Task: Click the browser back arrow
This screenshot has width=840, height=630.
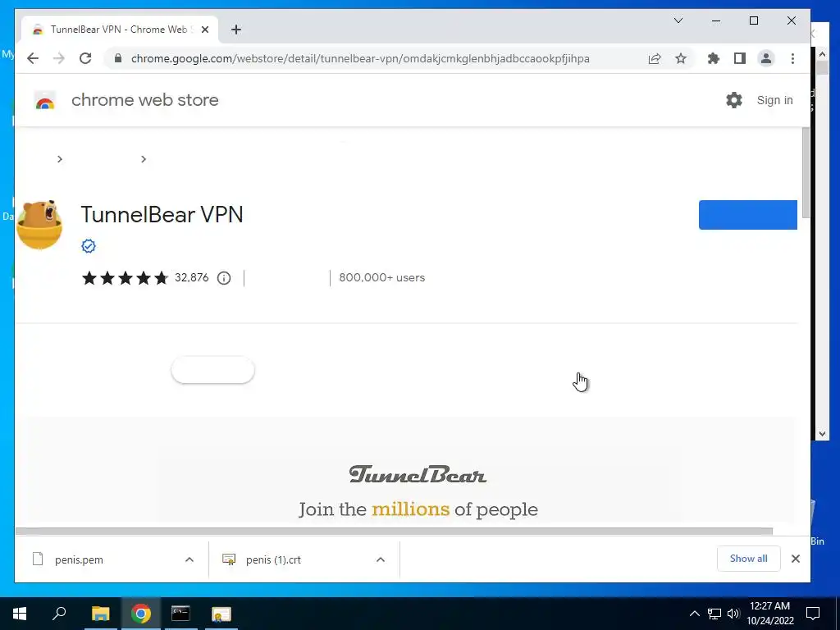Action: (x=33, y=58)
